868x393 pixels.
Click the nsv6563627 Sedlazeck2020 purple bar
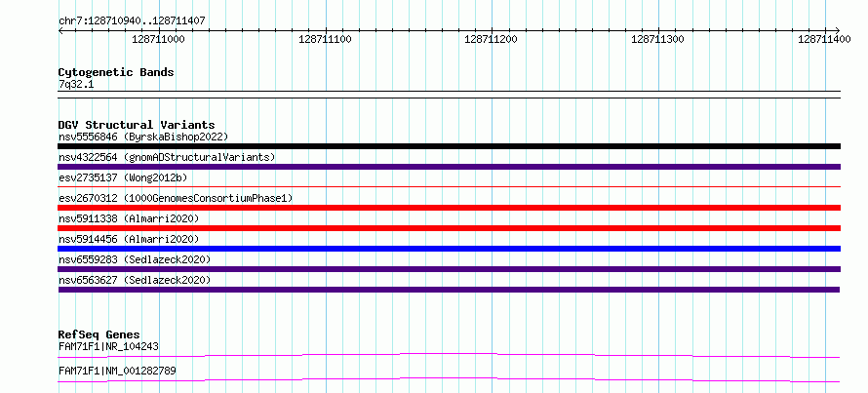pyautogui.click(x=449, y=290)
